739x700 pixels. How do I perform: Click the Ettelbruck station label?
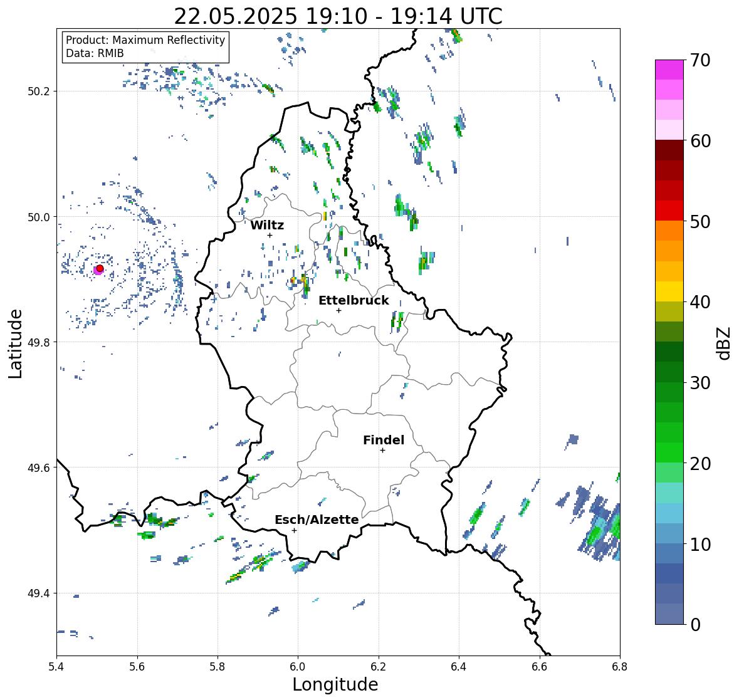tap(354, 300)
